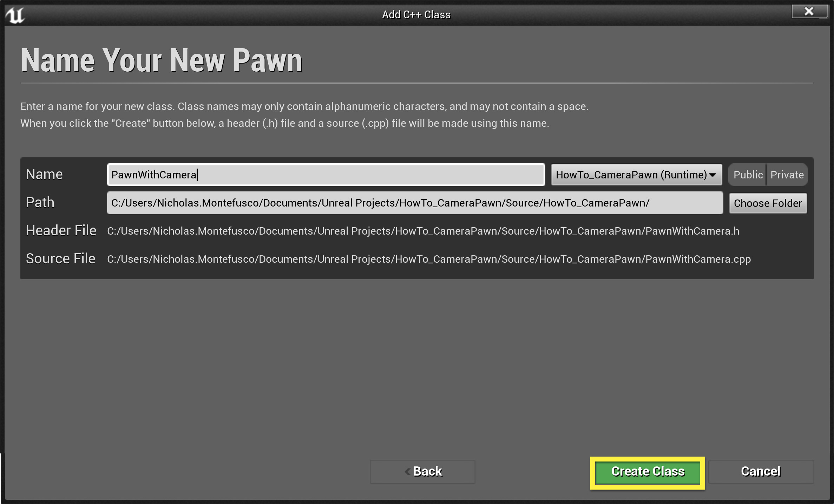834x504 pixels.
Task: Click the module dropdown arrow
Action: point(712,175)
